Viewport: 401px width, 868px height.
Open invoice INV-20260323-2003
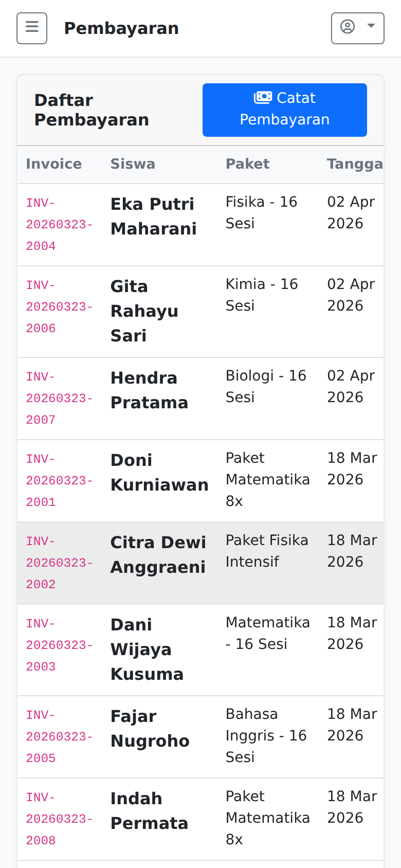point(59,645)
